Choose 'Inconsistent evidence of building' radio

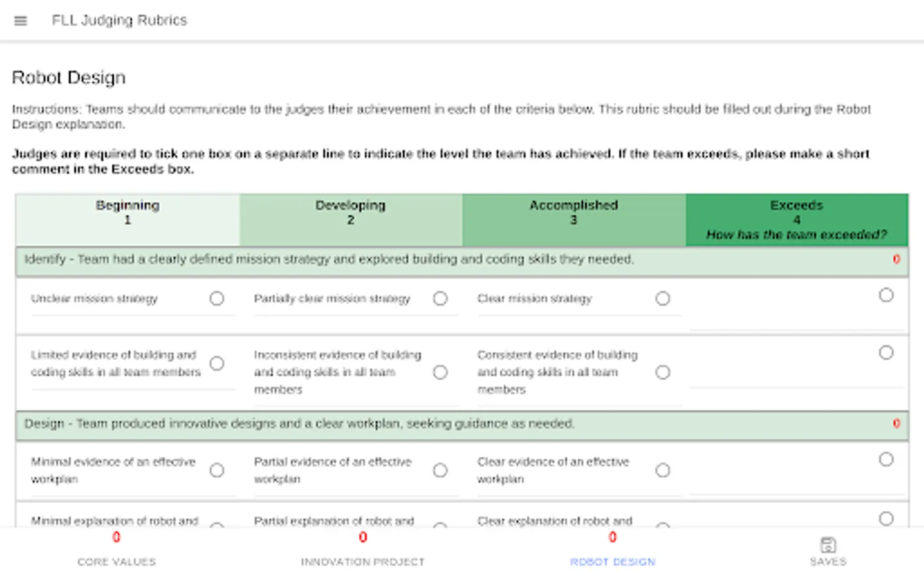tap(440, 372)
